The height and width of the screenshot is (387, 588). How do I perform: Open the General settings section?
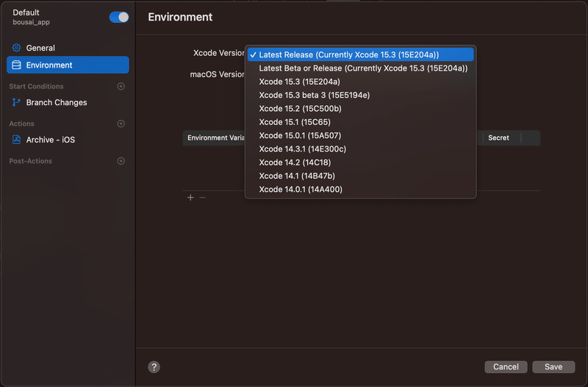point(40,48)
